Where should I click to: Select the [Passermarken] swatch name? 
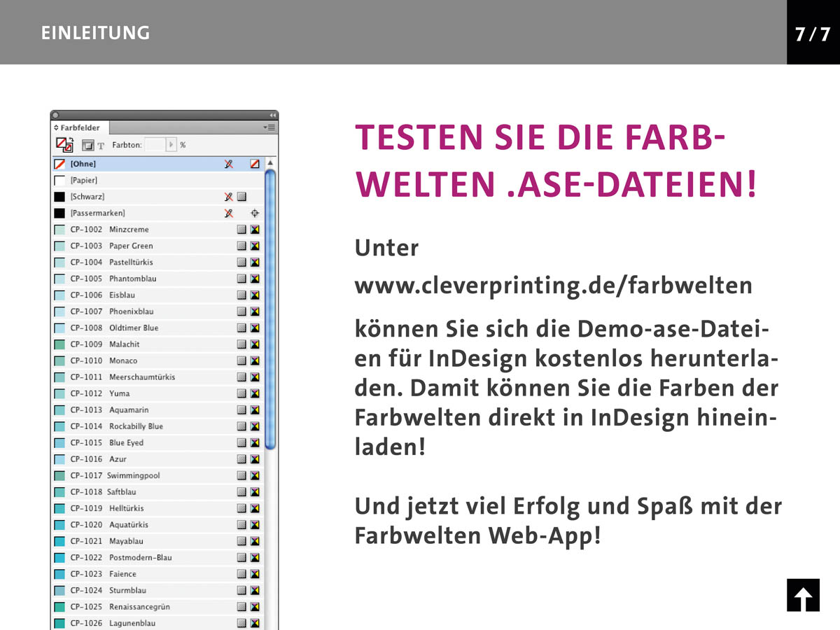coord(97,213)
